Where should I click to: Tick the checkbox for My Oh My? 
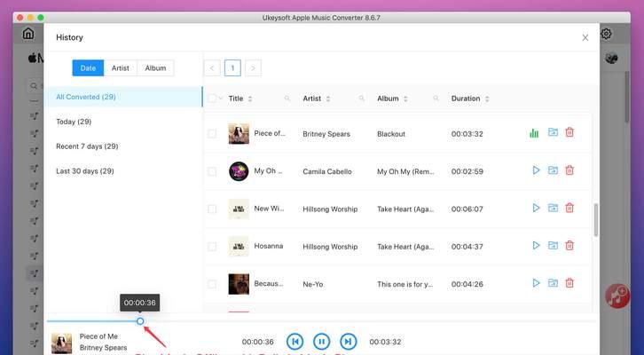[212, 171]
